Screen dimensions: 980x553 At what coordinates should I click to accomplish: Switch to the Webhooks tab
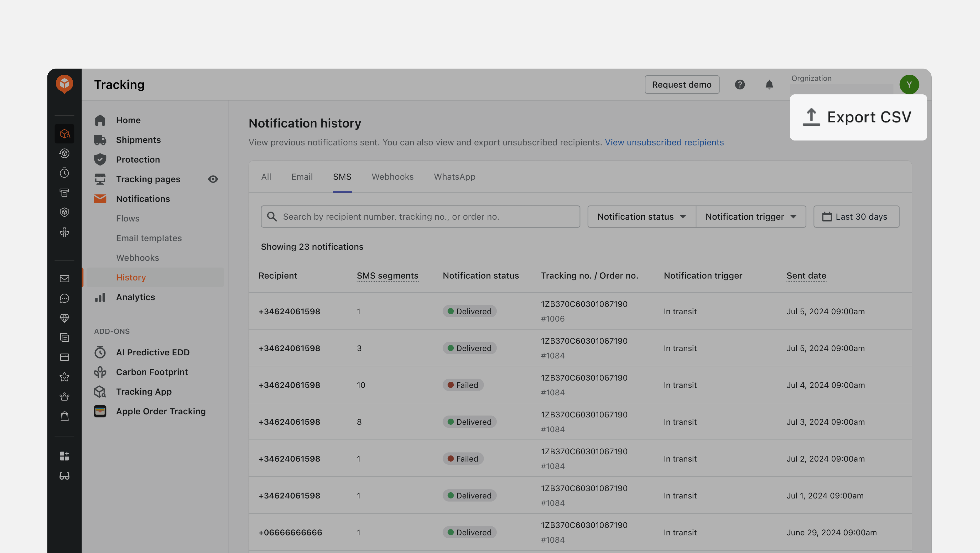(392, 177)
